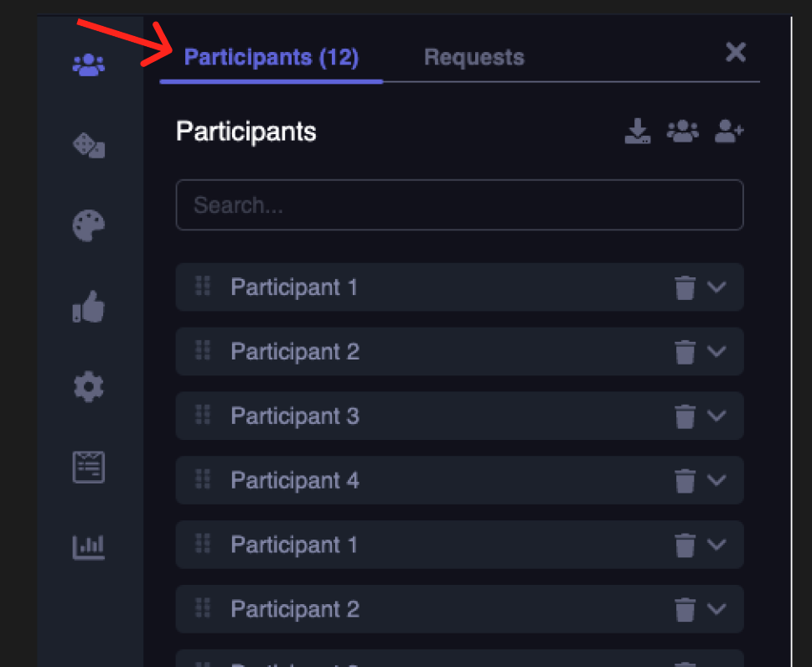Open the scoreboard list sidebar icon

[x=89, y=467]
